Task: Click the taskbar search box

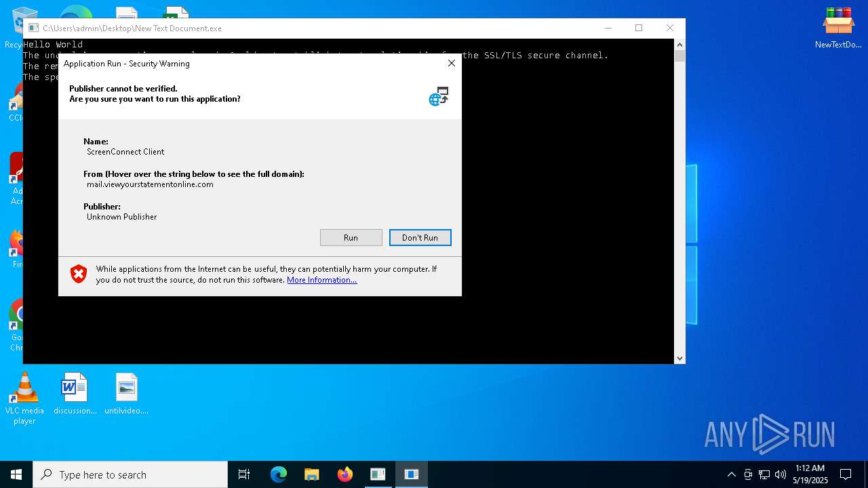Action: coord(130,474)
